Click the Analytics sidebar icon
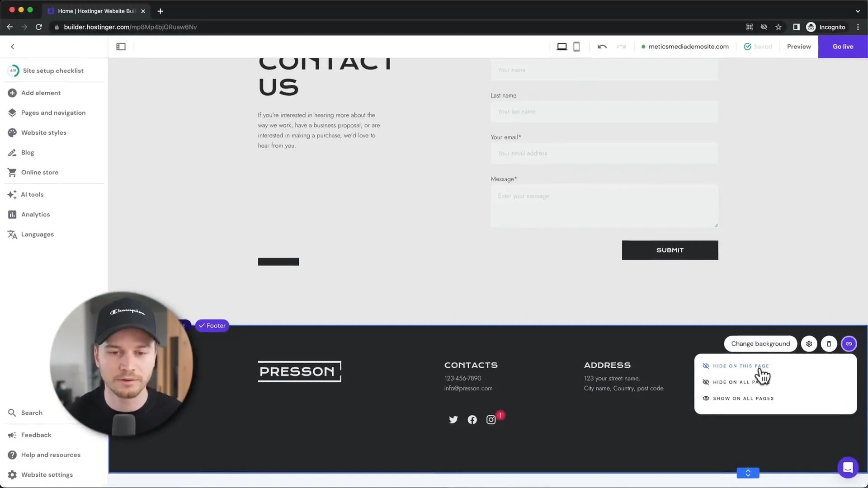The height and width of the screenshot is (488, 868). point(12,214)
